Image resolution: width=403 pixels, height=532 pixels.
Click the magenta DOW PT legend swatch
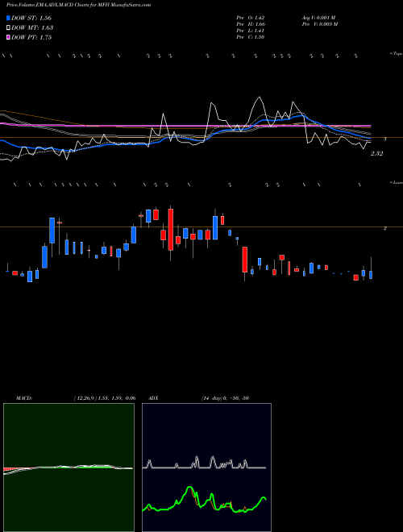pyautogui.click(x=8, y=37)
